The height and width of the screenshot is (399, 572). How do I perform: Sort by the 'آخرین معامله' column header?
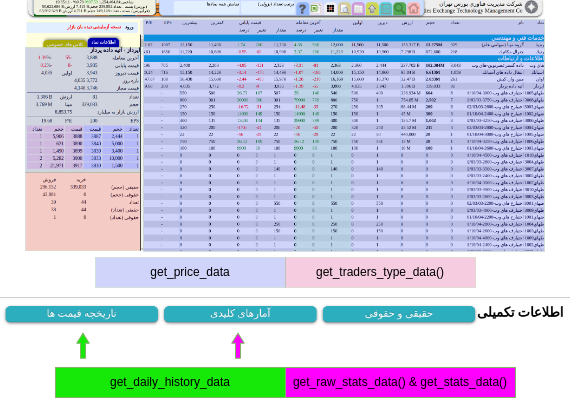pyautogui.click(x=309, y=23)
